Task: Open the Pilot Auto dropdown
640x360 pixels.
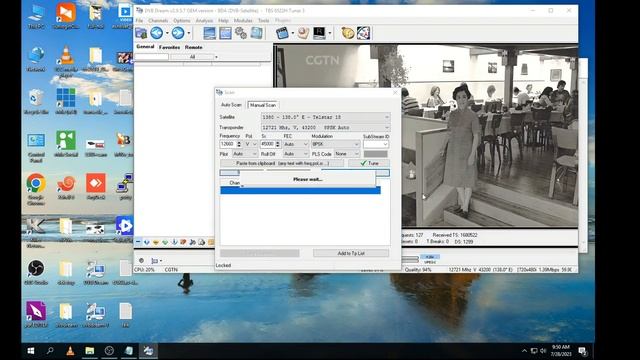Action: point(245,154)
